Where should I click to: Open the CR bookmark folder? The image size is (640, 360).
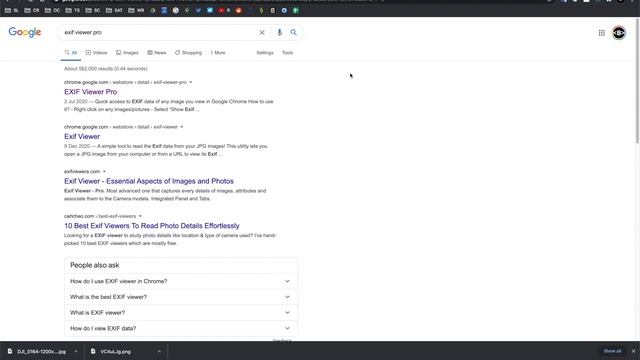pyautogui.click(x=32, y=10)
